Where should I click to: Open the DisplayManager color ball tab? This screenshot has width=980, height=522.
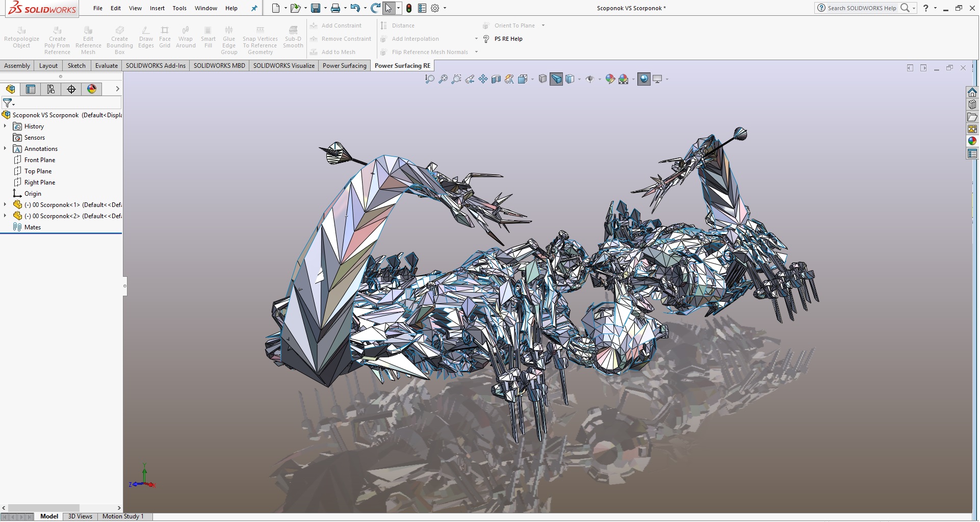point(92,89)
